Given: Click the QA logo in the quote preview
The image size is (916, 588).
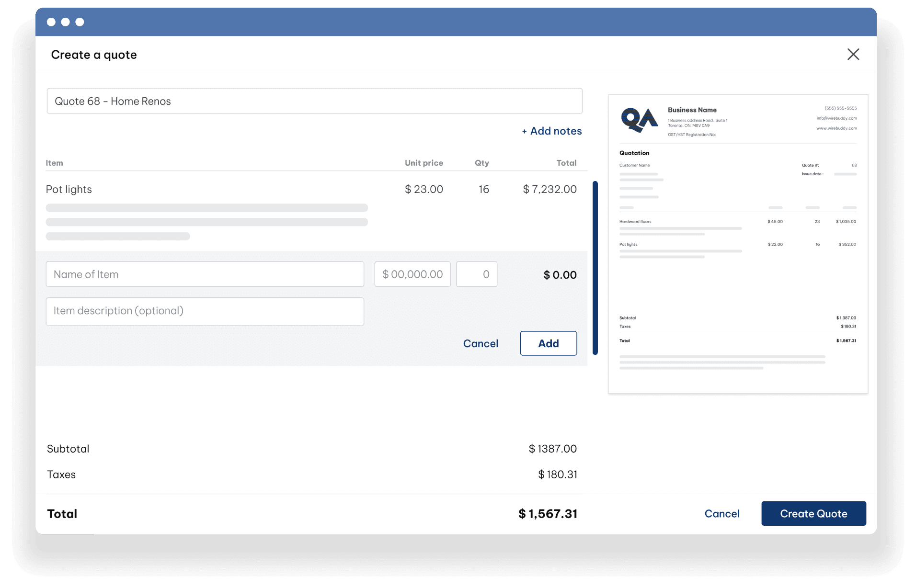Looking at the screenshot, I should click(x=639, y=120).
